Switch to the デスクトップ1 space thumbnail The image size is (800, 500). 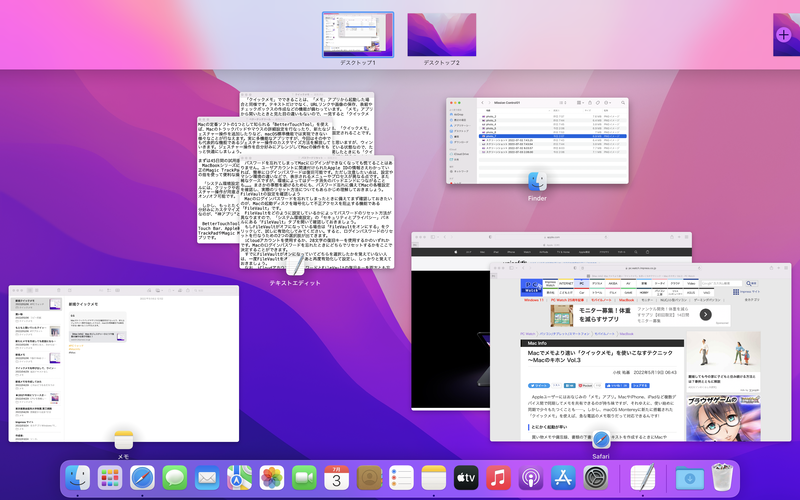pos(358,35)
